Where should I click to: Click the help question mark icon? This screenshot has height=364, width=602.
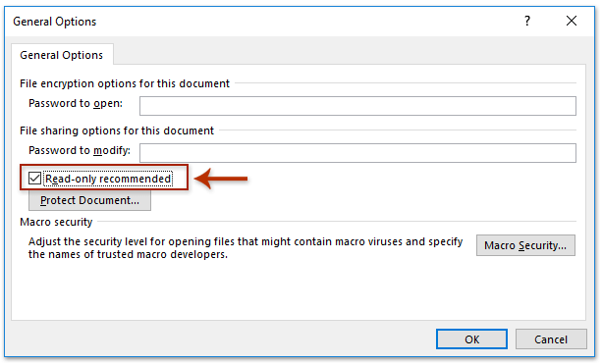(x=527, y=21)
